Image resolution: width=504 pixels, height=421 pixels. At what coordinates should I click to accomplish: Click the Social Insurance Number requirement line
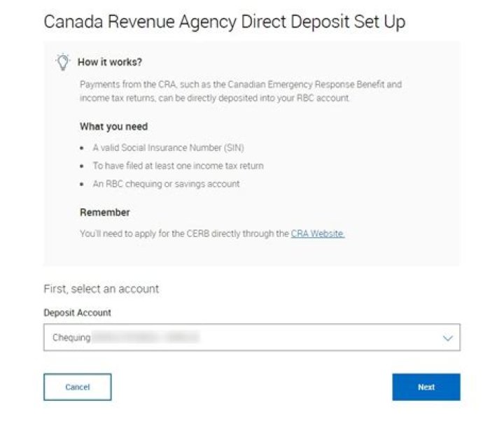[168, 148]
